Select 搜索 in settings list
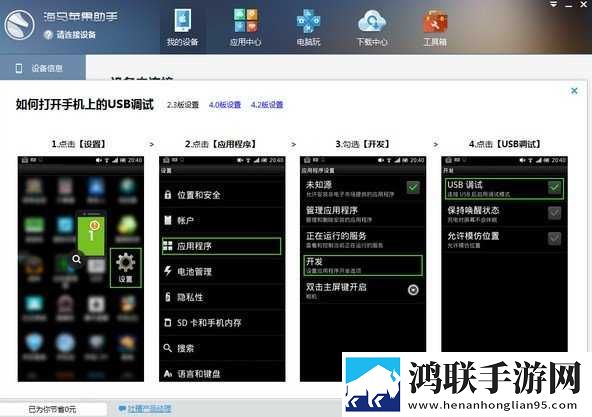Viewport: 592px width, 417px height. click(x=222, y=348)
